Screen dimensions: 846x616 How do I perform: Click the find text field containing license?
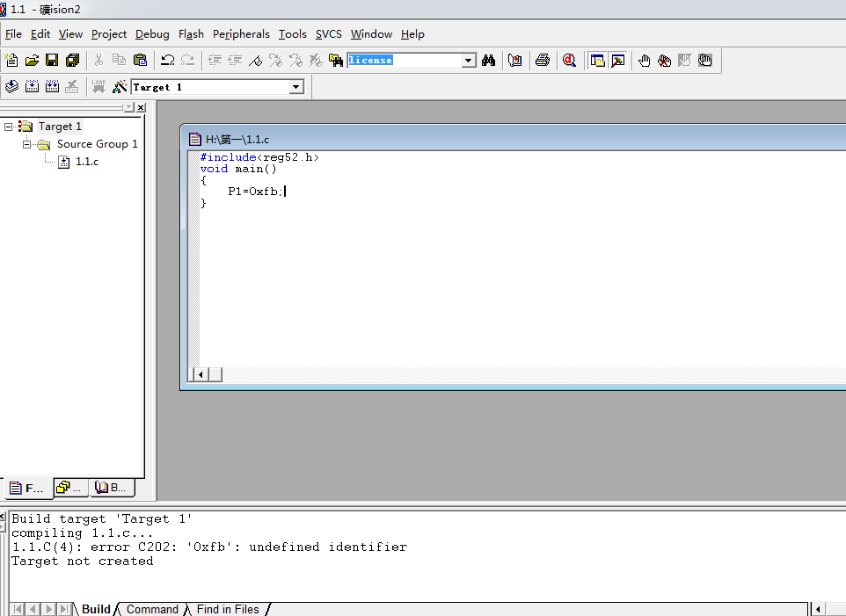405,61
